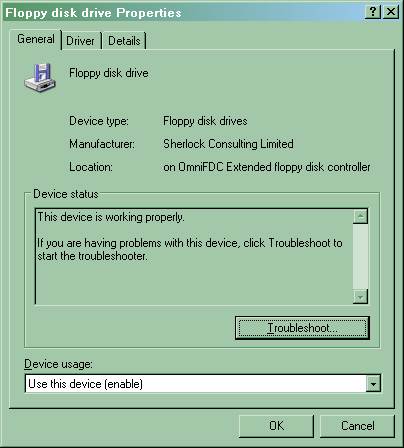Click the Device status scrollbar track
Image resolution: width=404 pixels, height=448 pixels.
pyautogui.click(x=360, y=256)
